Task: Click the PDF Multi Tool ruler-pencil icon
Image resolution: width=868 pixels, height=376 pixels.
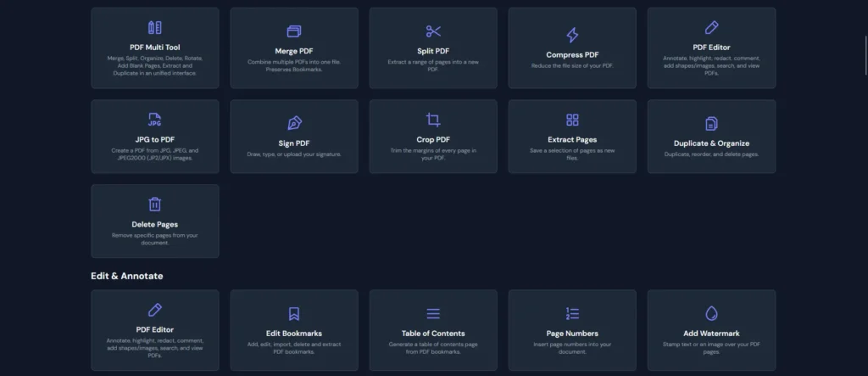Action: coord(155,28)
